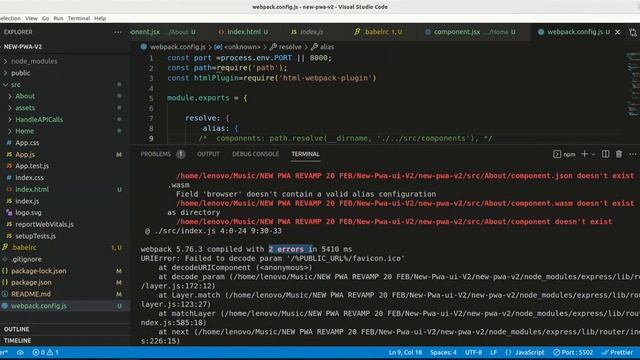The width and height of the screenshot is (640, 360).
Task: Expand the About folder
Action: click(25, 96)
